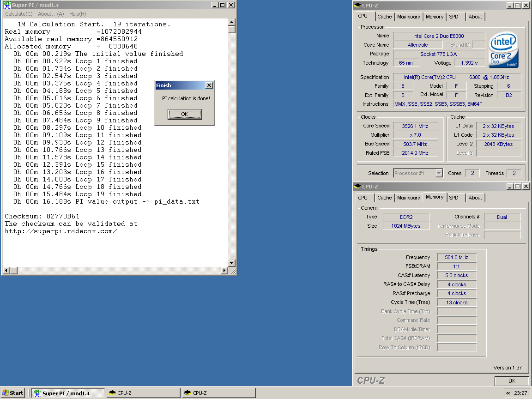
Task: Select the Memory tab in upper CPU-Z
Action: pos(435,17)
